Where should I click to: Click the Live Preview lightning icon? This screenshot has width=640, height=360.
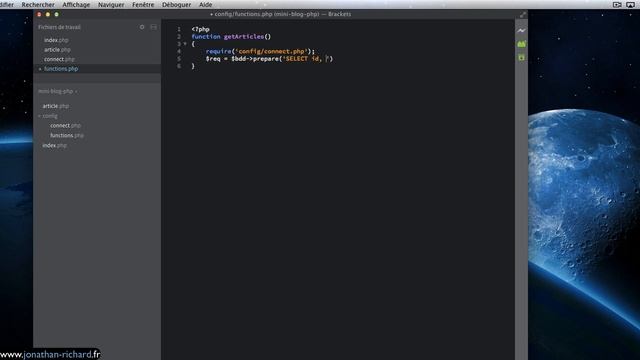pyautogui.click(x=521, y=31)
